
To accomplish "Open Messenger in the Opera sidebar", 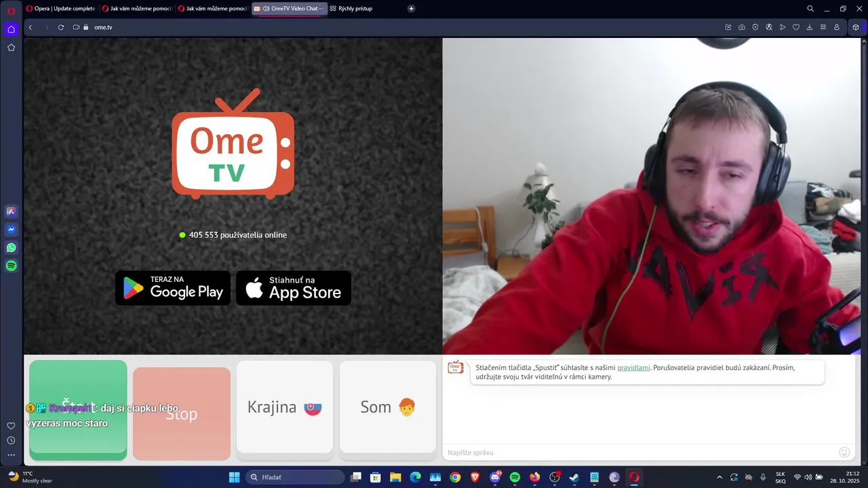I will pyautogui.click(x=11, y=230).
